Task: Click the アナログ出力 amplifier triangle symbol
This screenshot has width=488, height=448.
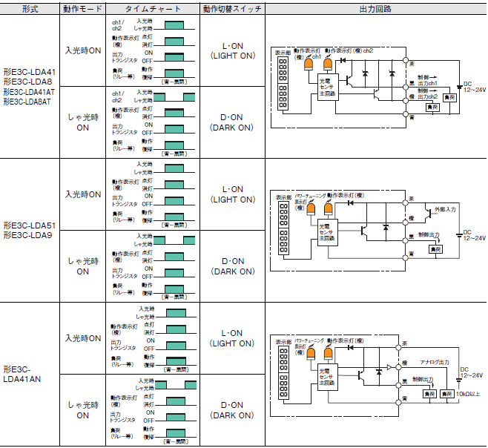Action: click(x=389, y=367)
